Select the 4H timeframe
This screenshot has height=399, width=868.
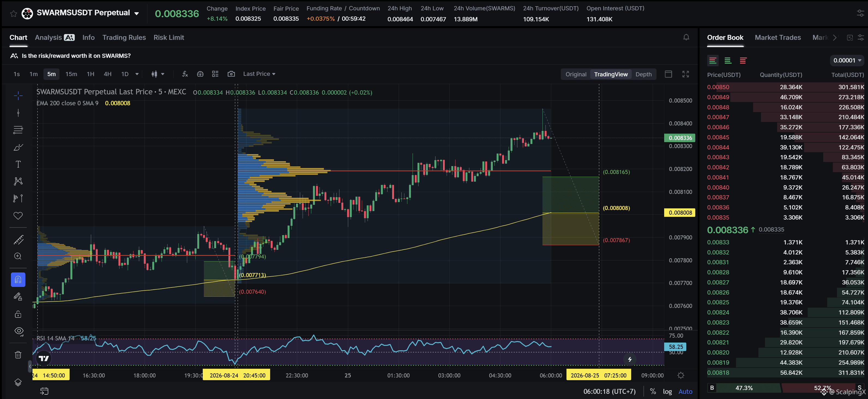click(108, 74)
